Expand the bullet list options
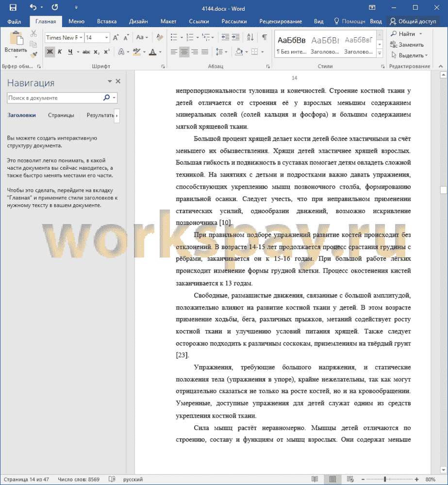This screenshot has height=485, width=448. tap(182, 38)
